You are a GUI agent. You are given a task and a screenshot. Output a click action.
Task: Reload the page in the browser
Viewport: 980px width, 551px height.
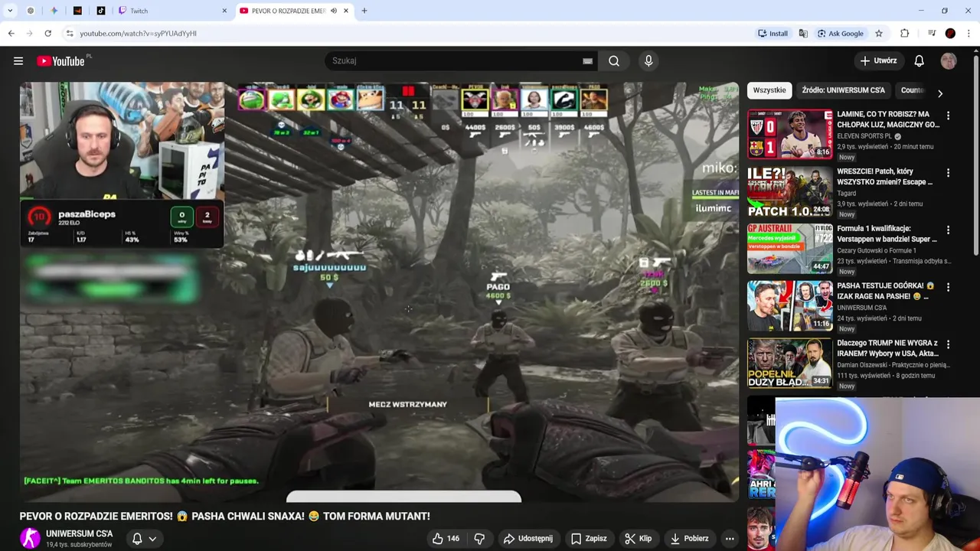point(47,34)
